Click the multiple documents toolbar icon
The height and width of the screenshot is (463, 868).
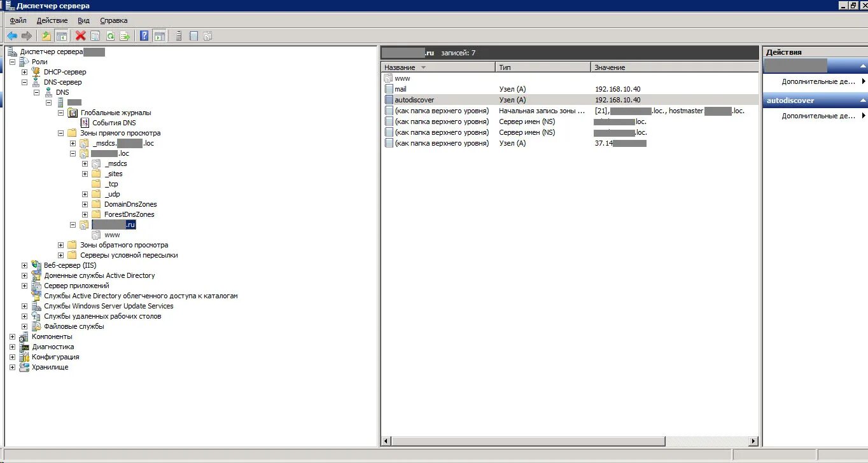pyautogui.click(x=207, y=36)
